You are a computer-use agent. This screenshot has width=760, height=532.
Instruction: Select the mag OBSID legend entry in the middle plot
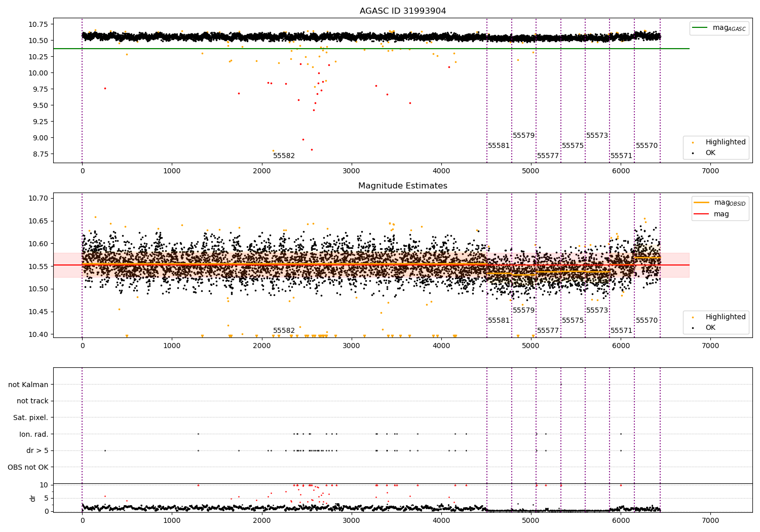click(719, 203)
